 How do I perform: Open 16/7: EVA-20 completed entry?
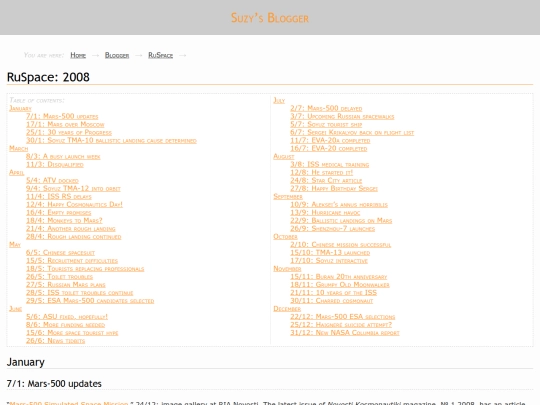click(x=329, y=148)
